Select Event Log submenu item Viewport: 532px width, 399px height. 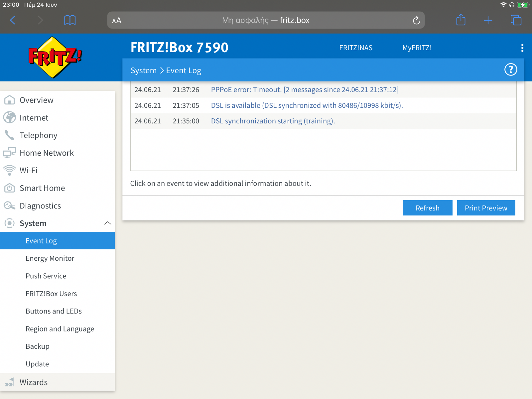point(57,241)
